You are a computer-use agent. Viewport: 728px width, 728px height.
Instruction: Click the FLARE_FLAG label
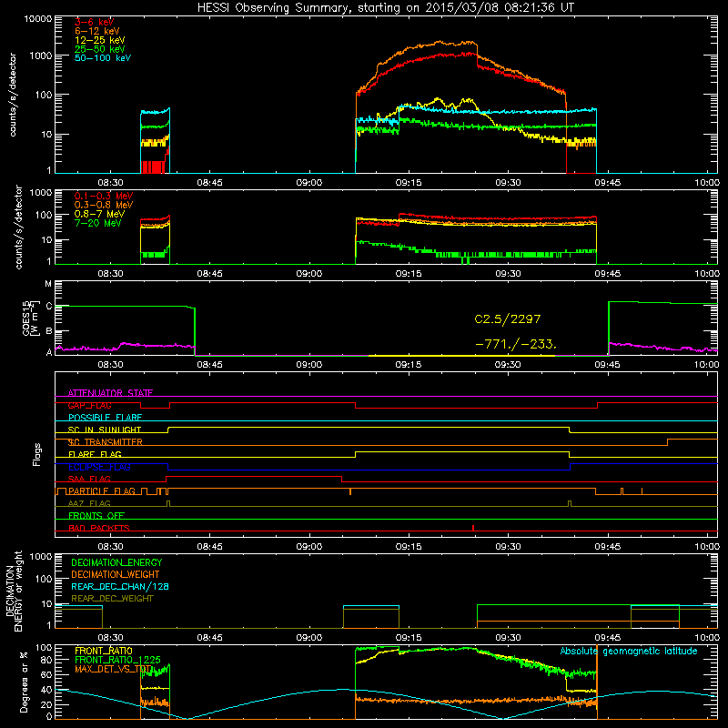pyautogui.click(x=95, y=454)
